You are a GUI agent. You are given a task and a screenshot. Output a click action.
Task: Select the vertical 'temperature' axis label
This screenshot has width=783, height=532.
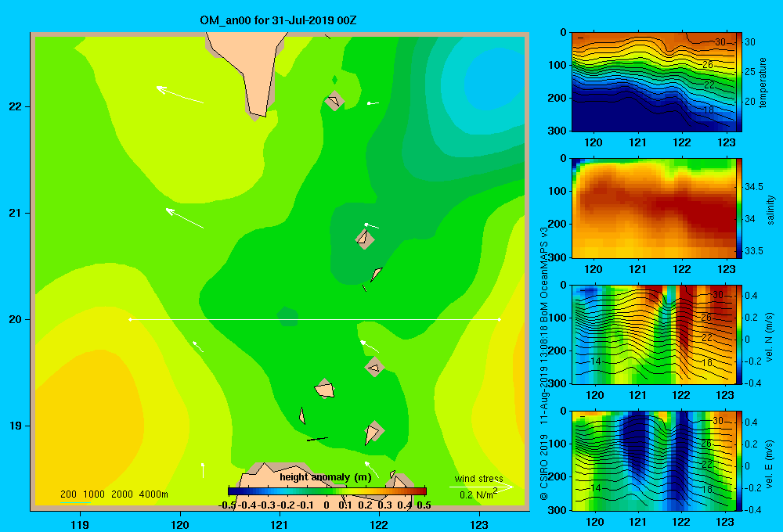click(763, 82)
